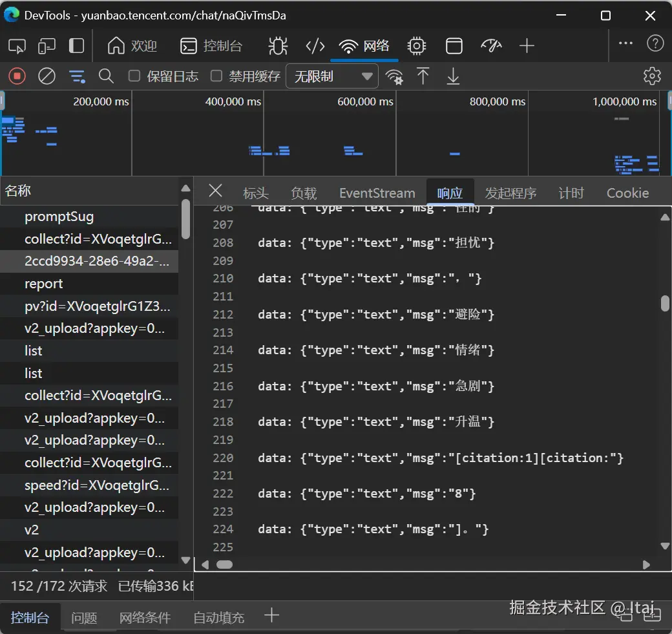Switch to the 负载 tab
Screen dimensions: 672x634
tap(304, 193)
